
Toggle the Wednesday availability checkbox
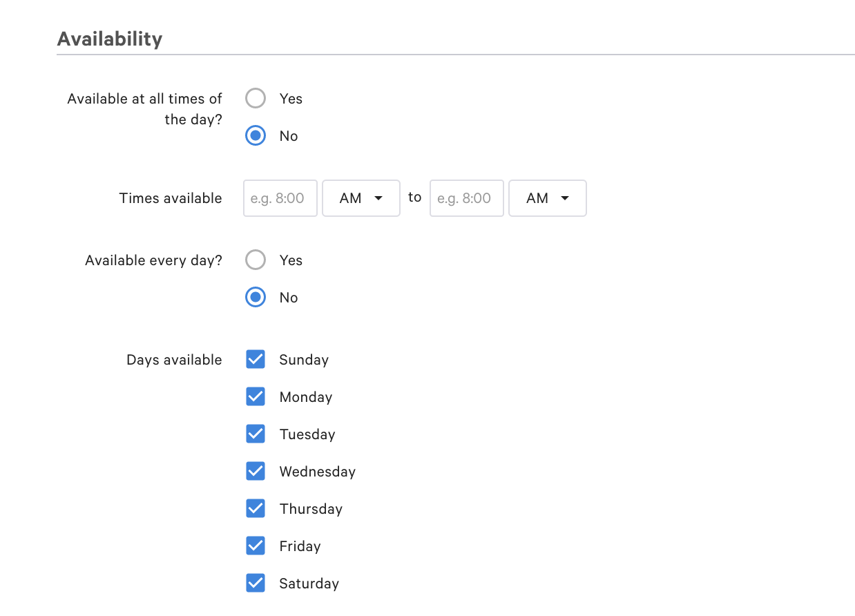click(x=256, y=471)
